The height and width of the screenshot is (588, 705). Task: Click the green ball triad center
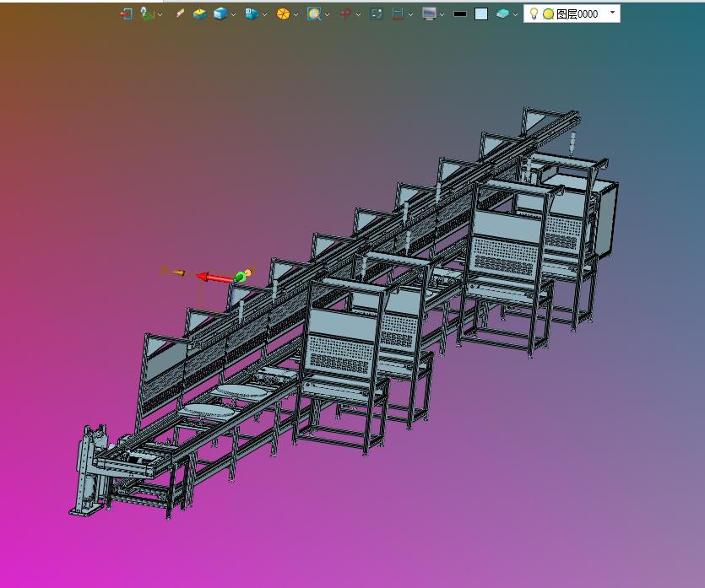[240, 277]
